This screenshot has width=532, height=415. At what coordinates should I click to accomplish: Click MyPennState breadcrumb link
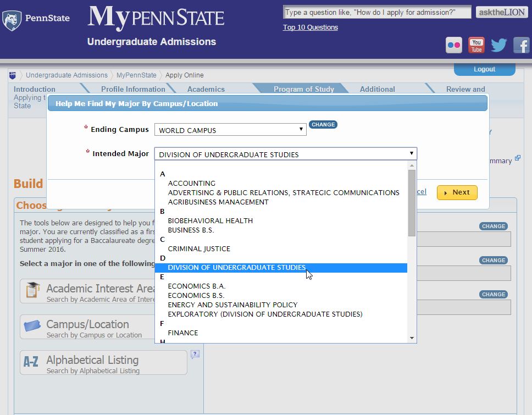pyautogui.click(x=136, y=75)
